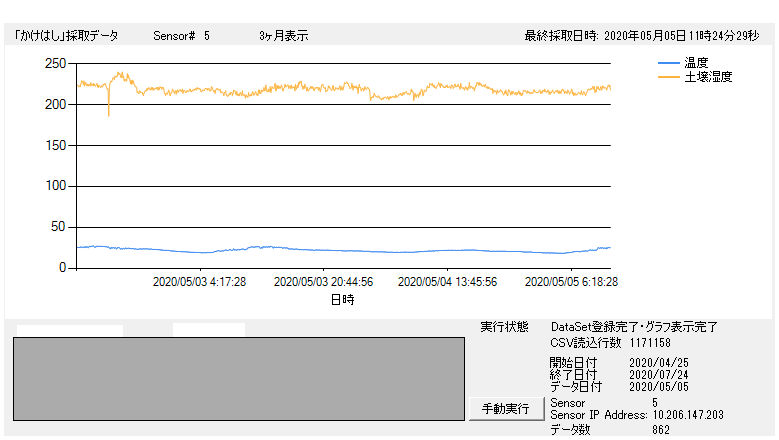This screenshot has width=779, height=440.
Task: Click the 日時 x-axis title
Action: [x=342, y=299]
